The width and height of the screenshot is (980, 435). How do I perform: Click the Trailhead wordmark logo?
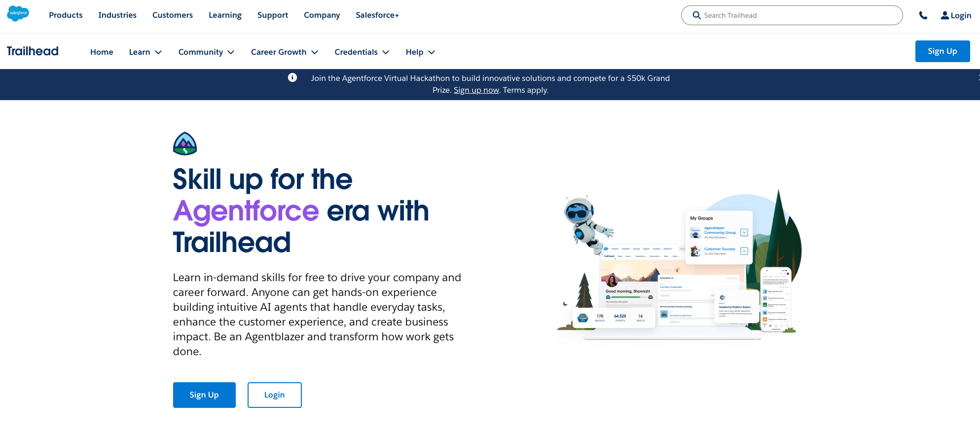(x=33, y=51)
